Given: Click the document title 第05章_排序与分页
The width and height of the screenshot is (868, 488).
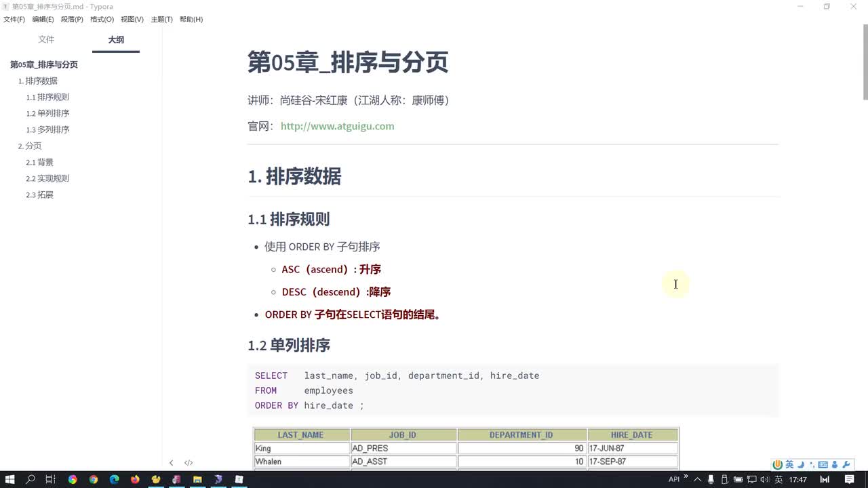Looking at the screenshot, I should pyautogui.click(x=348, y=62).
